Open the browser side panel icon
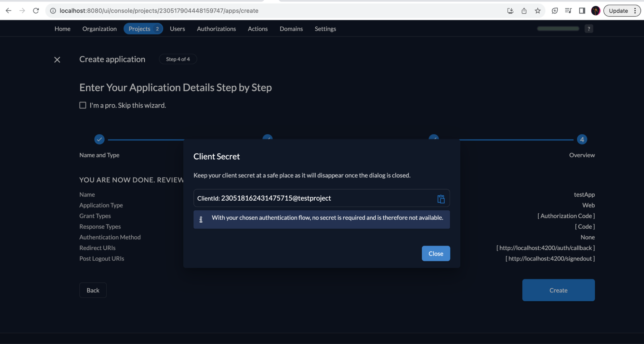644x344 pixels. [x=582, y=11]
